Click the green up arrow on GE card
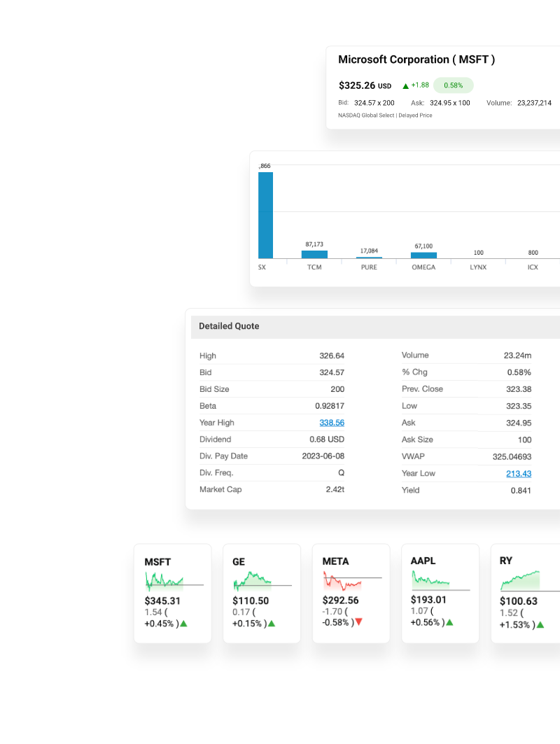The image size is (560, 744). click(272, 624)
